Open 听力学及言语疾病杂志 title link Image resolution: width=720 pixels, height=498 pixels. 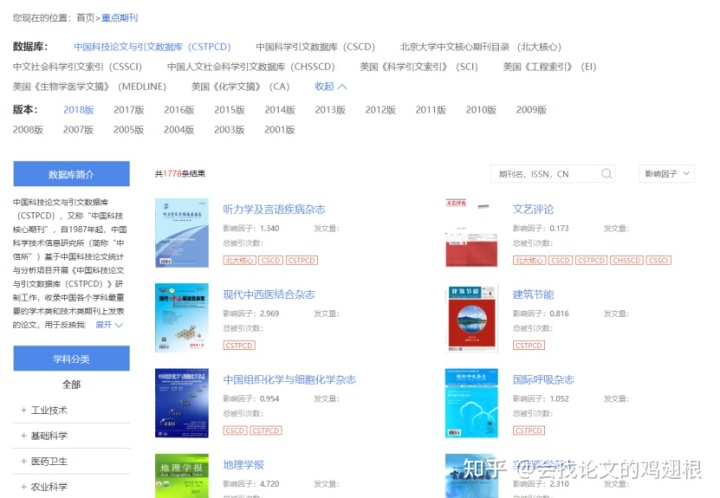coord(274,209)
